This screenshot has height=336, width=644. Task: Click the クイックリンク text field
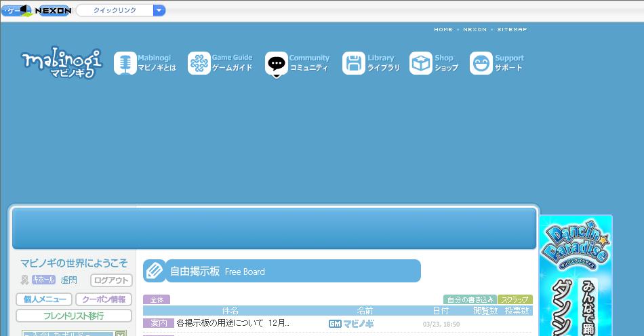coord(115,10)
